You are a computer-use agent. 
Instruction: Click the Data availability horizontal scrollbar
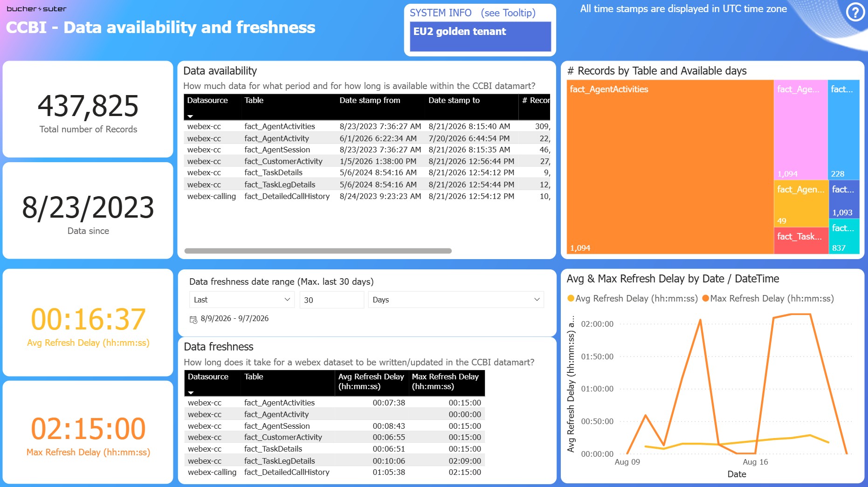tap(318, 251)
